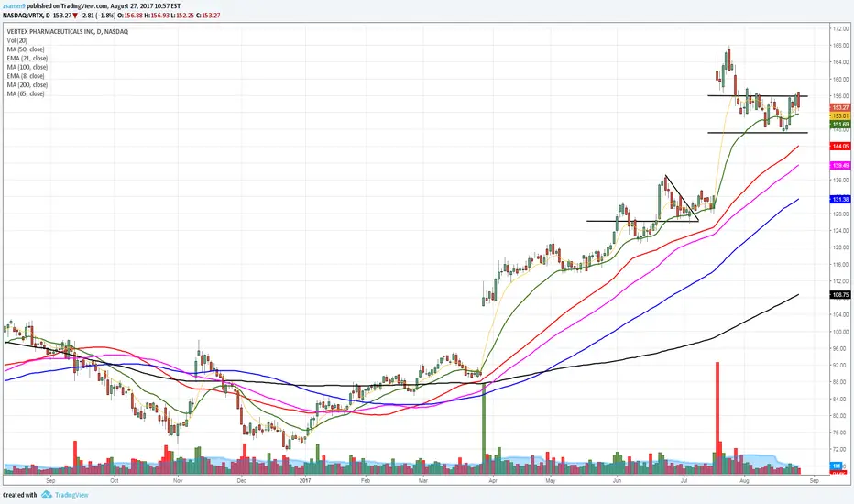This screenshot has width=854, height=504.
Task: Open the zsamm9 author link
Action: (14, 6)
